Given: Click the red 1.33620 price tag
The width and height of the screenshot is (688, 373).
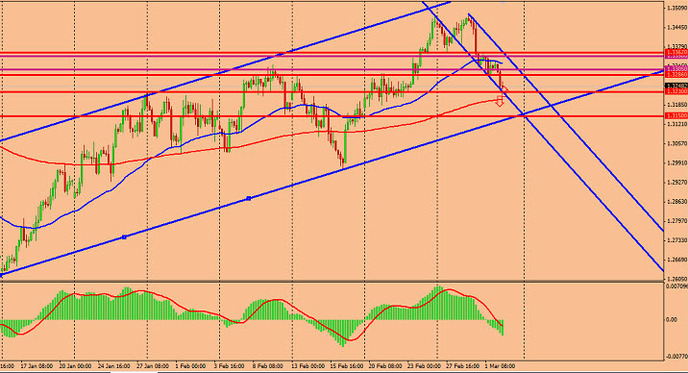Looking at the screenshot, I should 676,52.
